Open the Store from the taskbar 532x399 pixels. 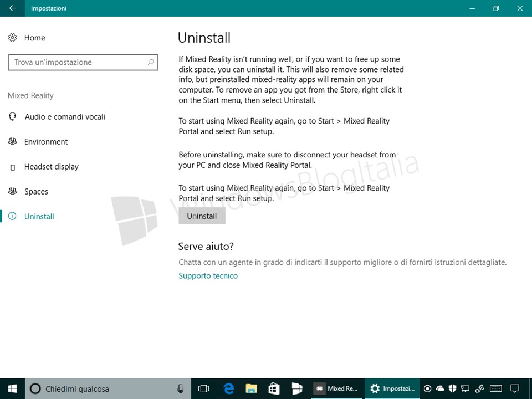click(274, 389)
